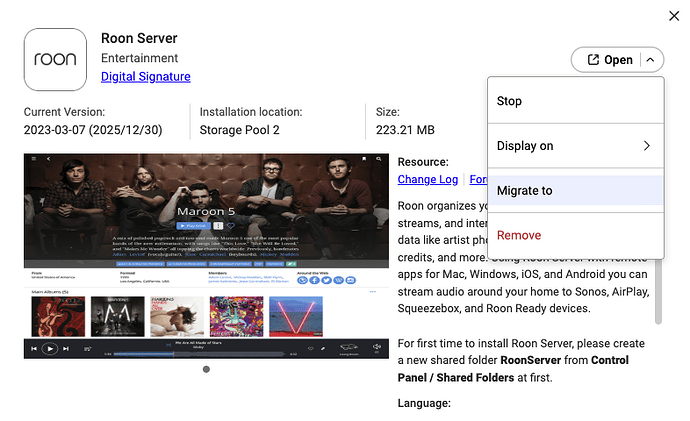Click the heart favorite icon under Maroon 5

pyautogui.click(x=229, y=226)
